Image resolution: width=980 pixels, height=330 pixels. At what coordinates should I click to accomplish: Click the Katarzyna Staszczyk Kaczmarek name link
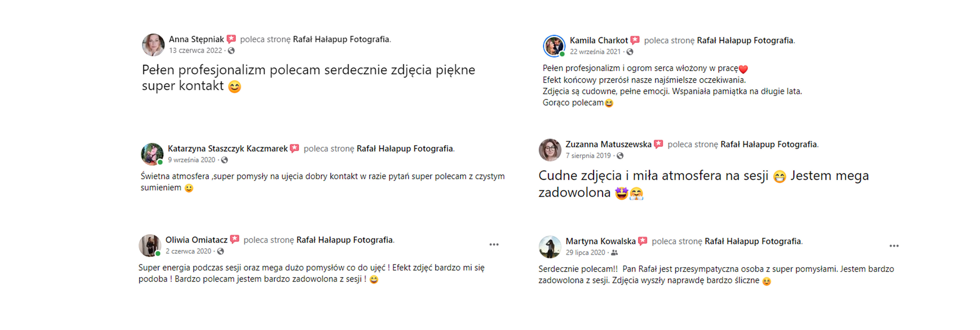click(227, 149)
